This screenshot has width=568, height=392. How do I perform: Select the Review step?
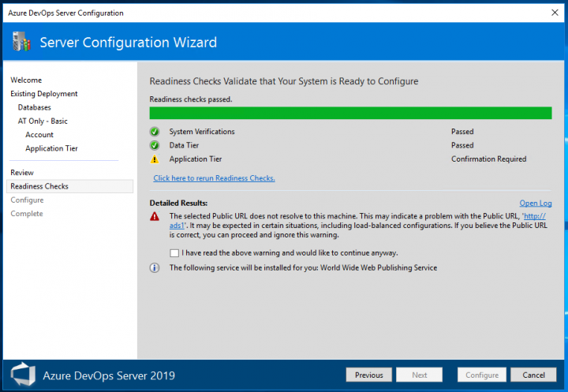22,172
